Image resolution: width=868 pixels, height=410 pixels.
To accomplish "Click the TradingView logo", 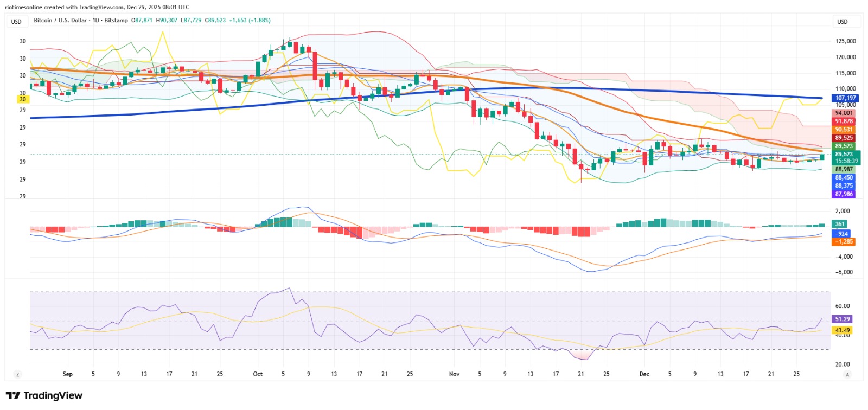I will 44,395.
